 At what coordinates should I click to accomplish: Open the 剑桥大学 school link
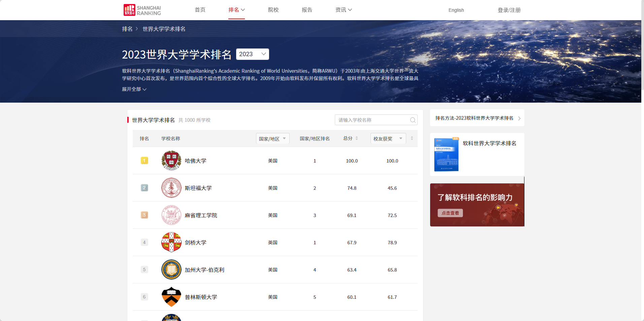tap(195, 243)
